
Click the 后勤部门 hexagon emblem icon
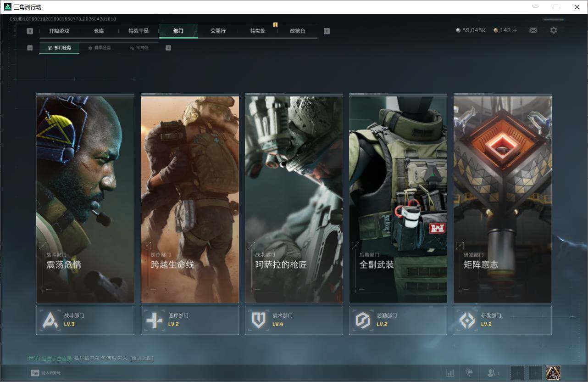363,320
